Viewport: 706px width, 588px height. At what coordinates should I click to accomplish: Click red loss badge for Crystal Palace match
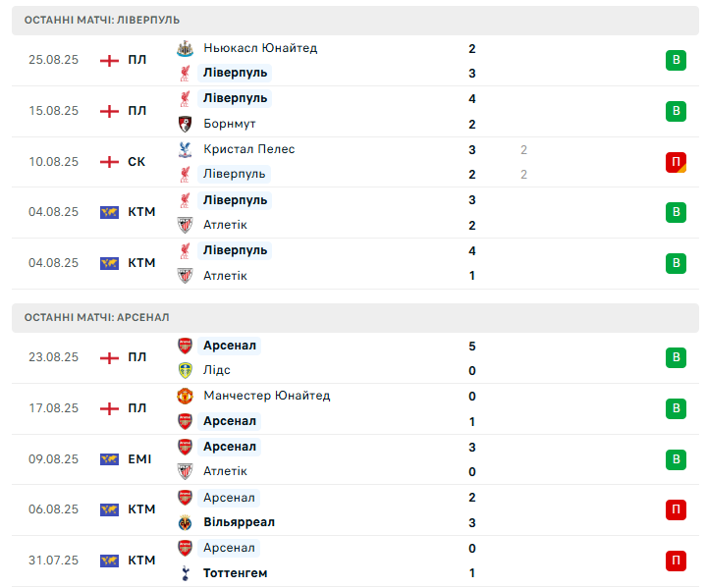point(676,162)
